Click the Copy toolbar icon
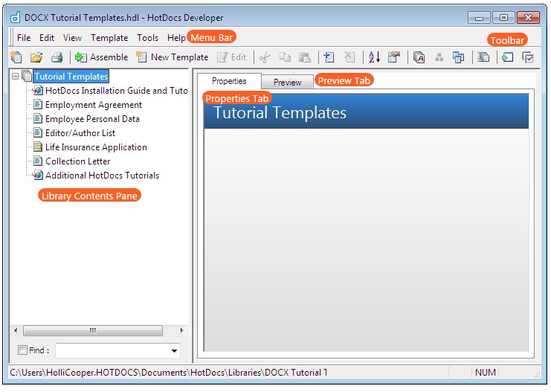The width and height of the screenshot is (551, 392). coord(285,57)
